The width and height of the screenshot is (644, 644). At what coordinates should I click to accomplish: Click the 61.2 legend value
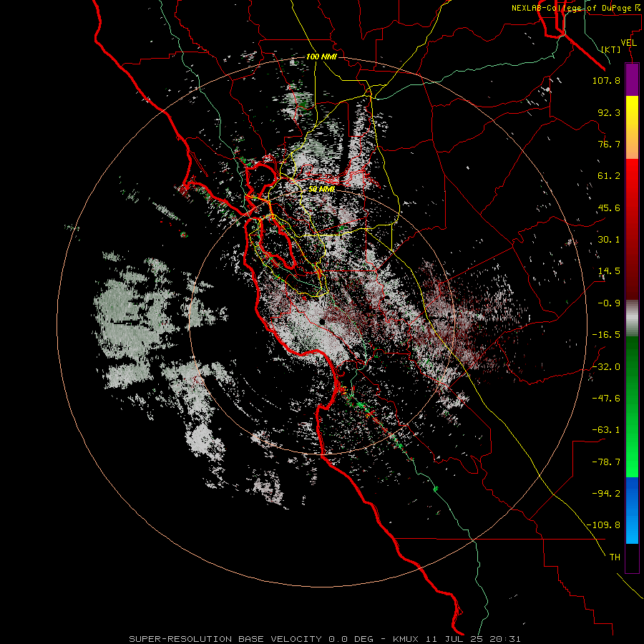(x=609, y=176)
